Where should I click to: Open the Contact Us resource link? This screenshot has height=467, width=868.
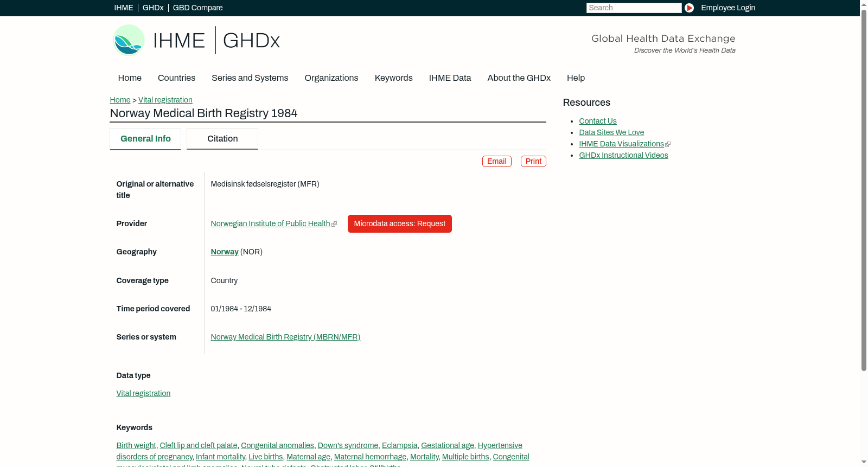coord(598,121)
